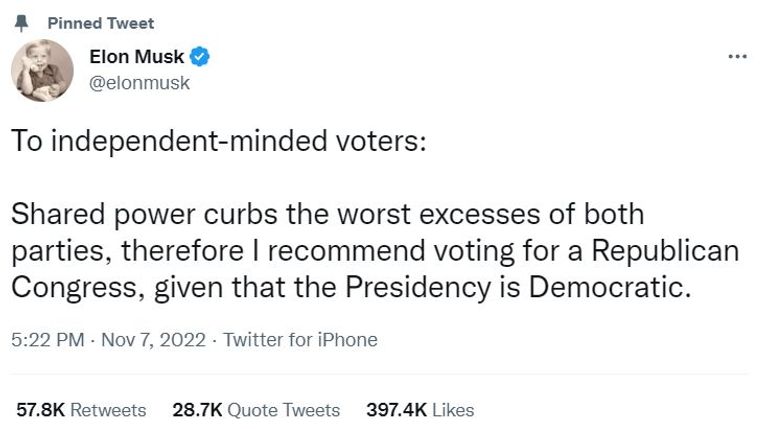Open the three-dot more options menu
Image resolution: width=768 pixels, height=429 pixels.
click(x=738, y=56)
